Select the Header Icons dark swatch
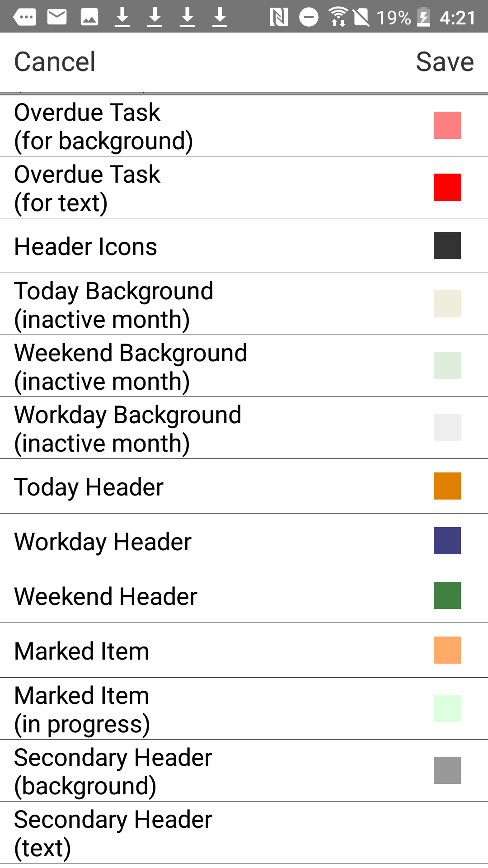 [x=447, y=245]
